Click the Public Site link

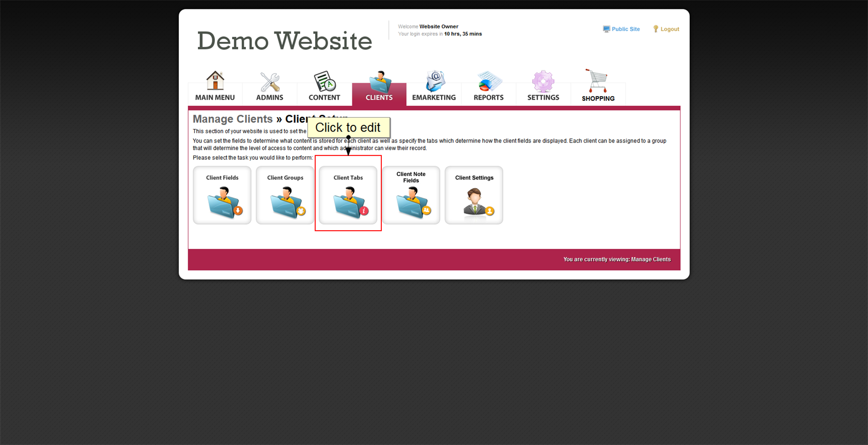(625, 29)
